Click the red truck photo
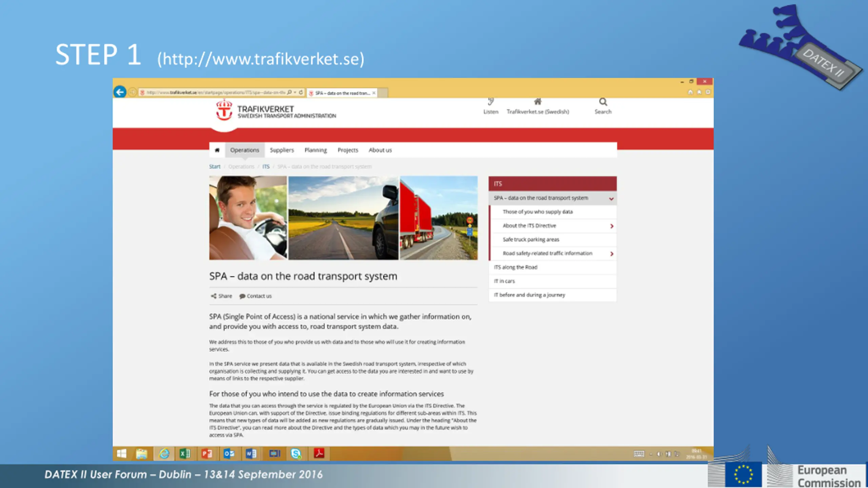This screenshot has height=488, width=868. pyautogui.click(x=439, y=218)
